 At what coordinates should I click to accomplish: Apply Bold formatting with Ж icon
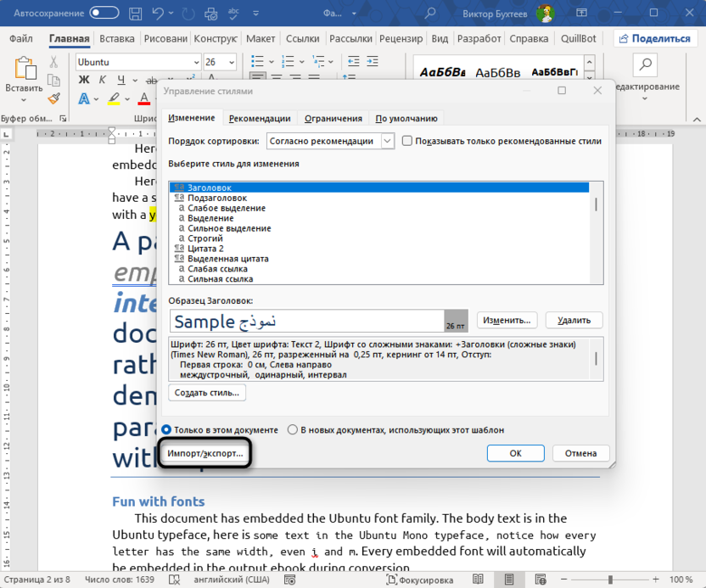pyautogui.click(x=84, y=79)
